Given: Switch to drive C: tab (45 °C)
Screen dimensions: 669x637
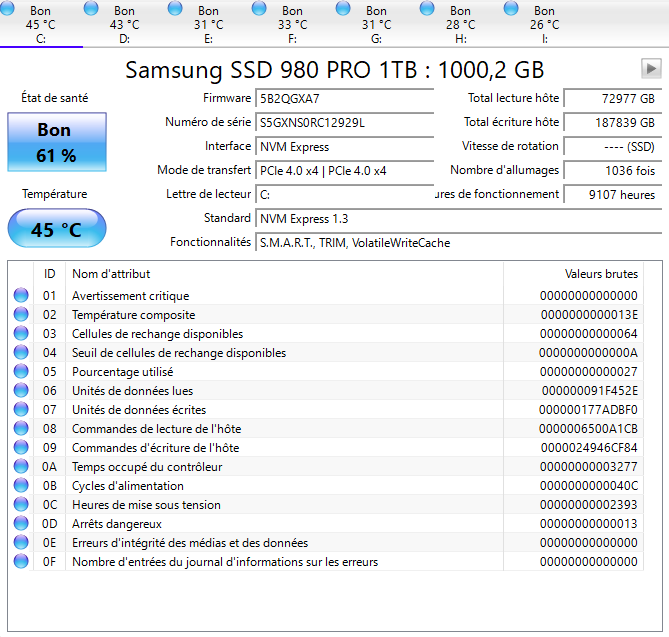Looking at the screenshot, I should click(41, 24).
